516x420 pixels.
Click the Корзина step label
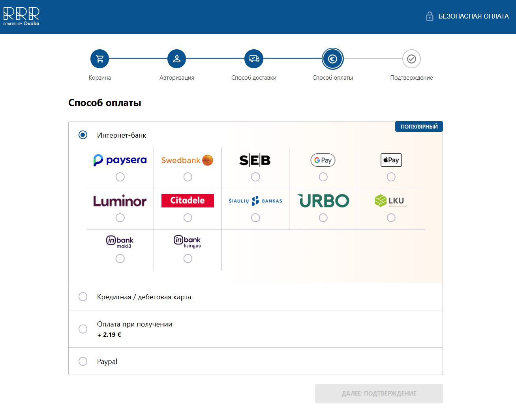tap(99, 78)
